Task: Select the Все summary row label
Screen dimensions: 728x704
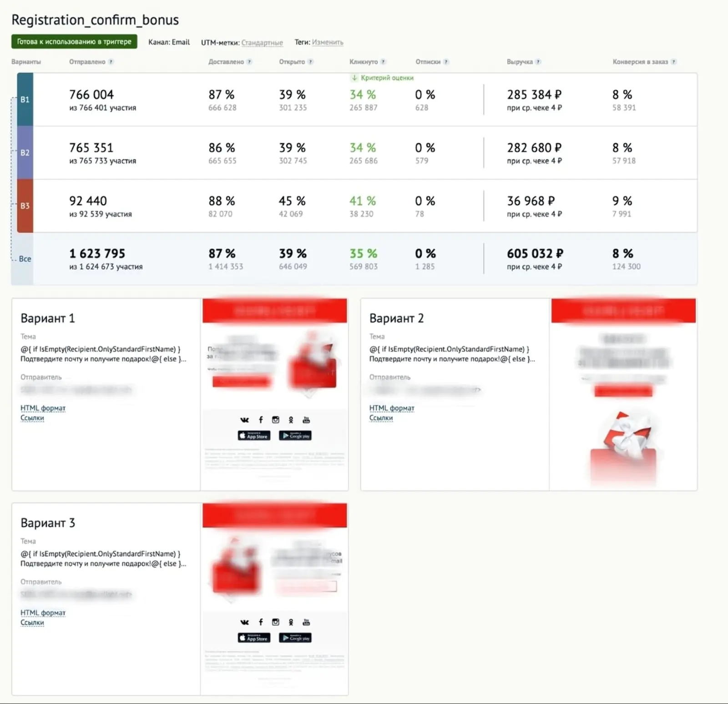Action: [x=25, y=259]
